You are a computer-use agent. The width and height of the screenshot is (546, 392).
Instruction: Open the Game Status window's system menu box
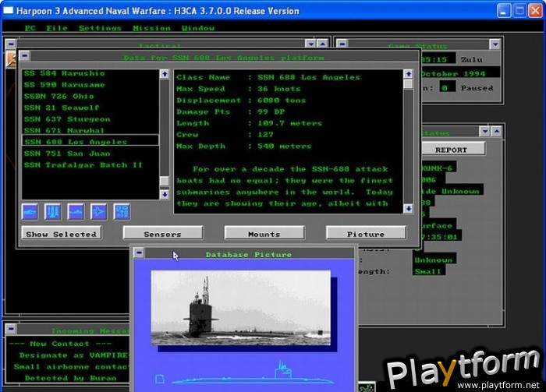[342, 44]
